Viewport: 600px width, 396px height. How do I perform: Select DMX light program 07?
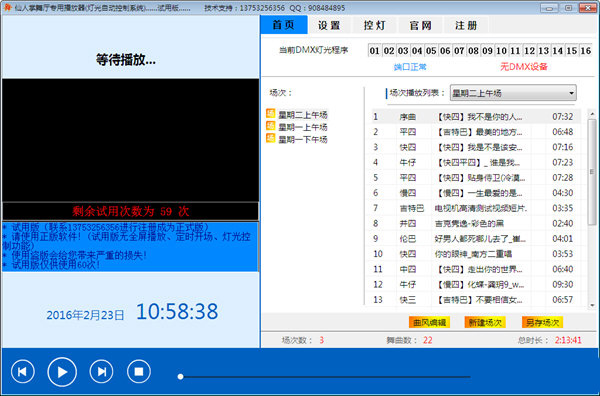click(459, 51)
